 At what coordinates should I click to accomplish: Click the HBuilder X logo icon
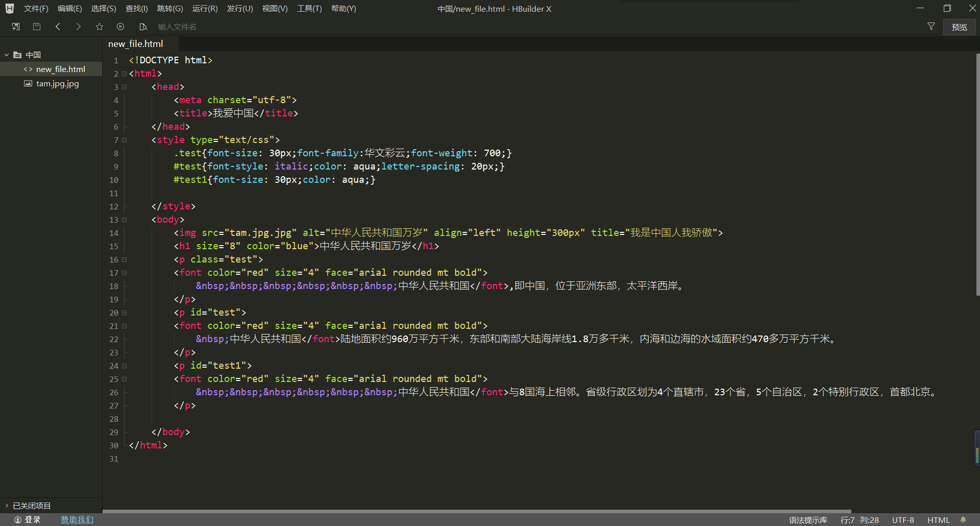click(9, 9)
